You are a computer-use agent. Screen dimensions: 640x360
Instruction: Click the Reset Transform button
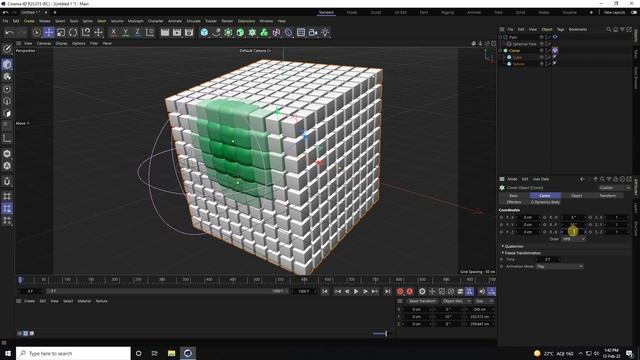422,301
